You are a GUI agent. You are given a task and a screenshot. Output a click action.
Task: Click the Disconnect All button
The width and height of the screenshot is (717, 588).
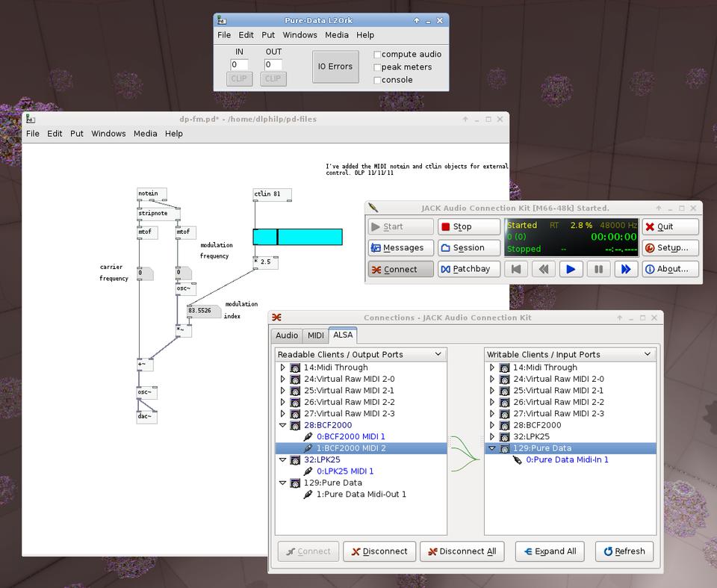461,551
